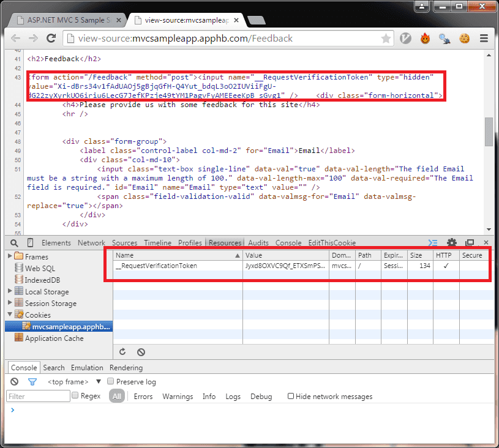
Task: Refresh the cookies table in Resources panel
Action: (x=122, y=352)
